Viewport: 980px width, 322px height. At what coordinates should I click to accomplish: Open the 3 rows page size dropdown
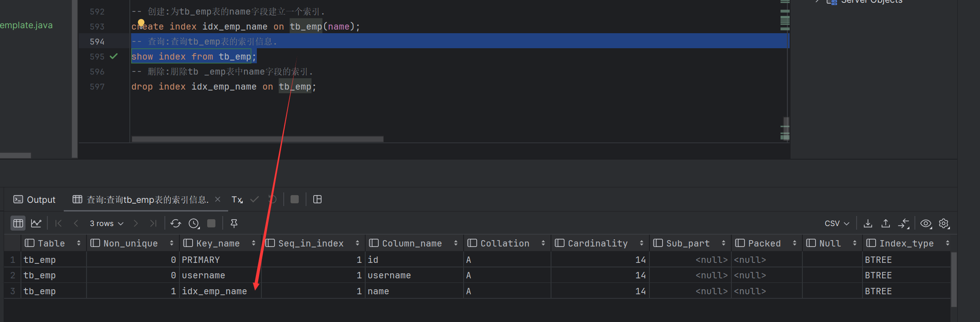[x=107, y=223]
